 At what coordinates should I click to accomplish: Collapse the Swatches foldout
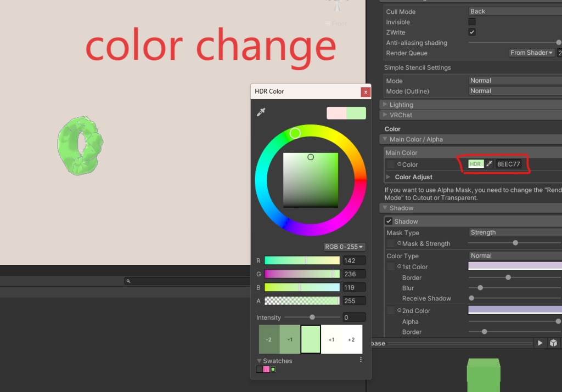(259, 361)
